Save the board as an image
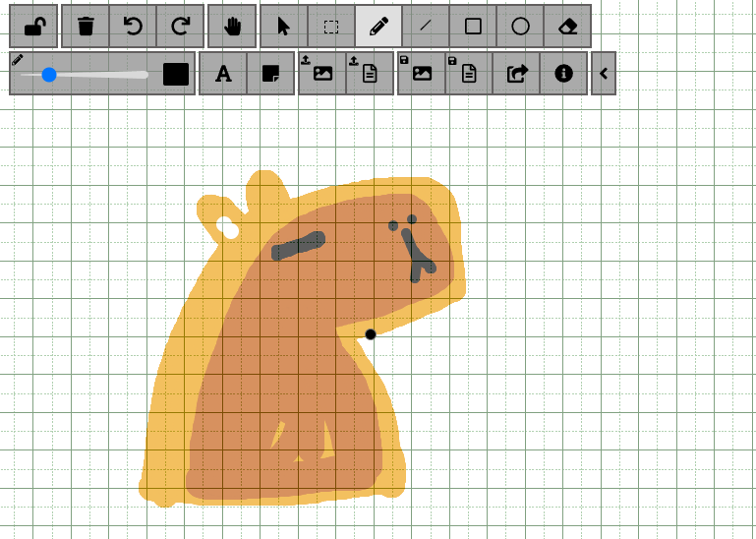This screenshot has width=756, height=539. [422, 74]
